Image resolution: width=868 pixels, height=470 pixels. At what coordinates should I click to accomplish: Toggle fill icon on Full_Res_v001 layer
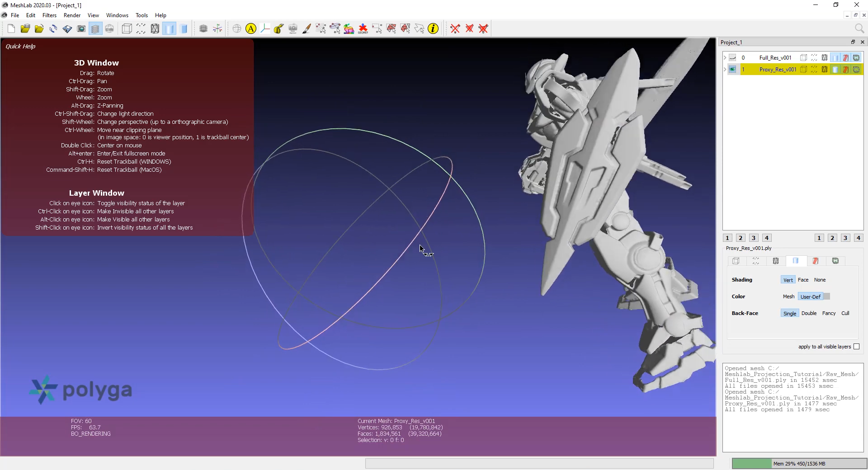[835, 58]
